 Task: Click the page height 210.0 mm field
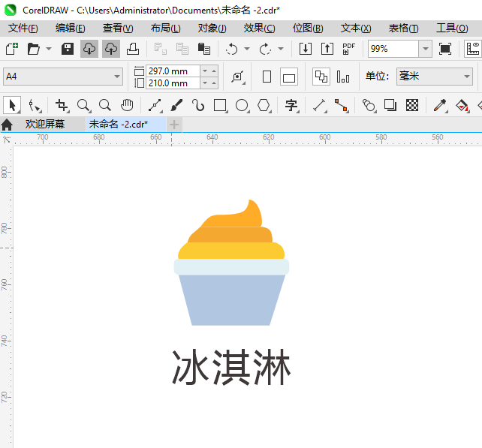[x=173, y=83]
